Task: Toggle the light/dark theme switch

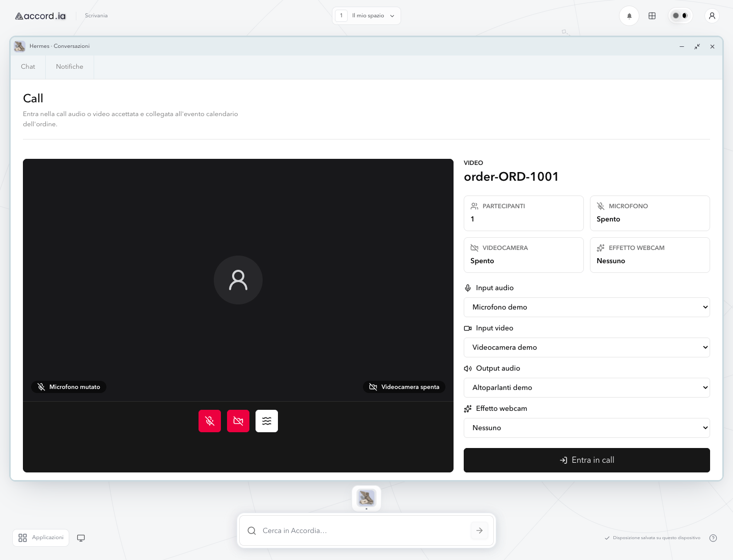Action: pyautogui.click(x=680, y=16)
